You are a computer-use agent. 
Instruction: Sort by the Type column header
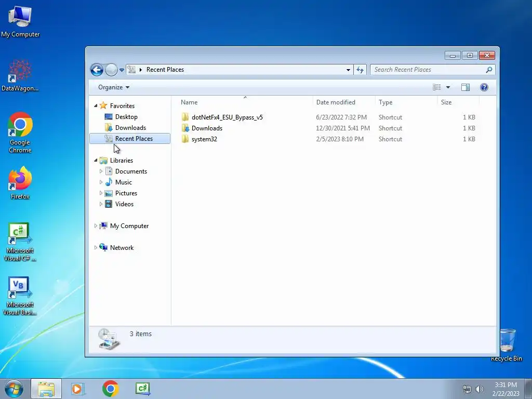pyautogui.click(x=406, y=102)
